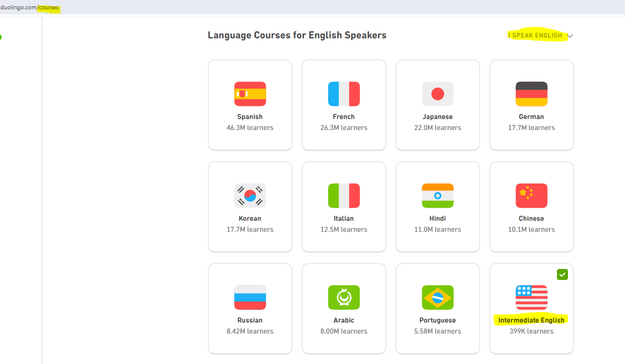Choose the Russian course name
This screenshot has width=625, height=364.
(250, 320)
